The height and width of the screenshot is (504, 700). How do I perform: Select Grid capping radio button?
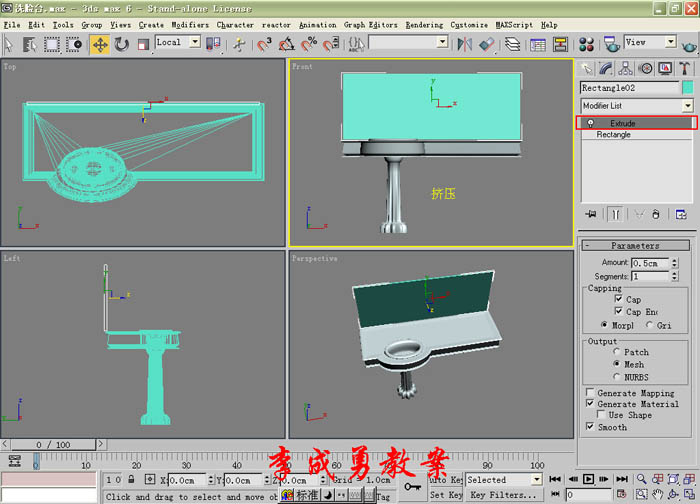(x=649, y=325)
